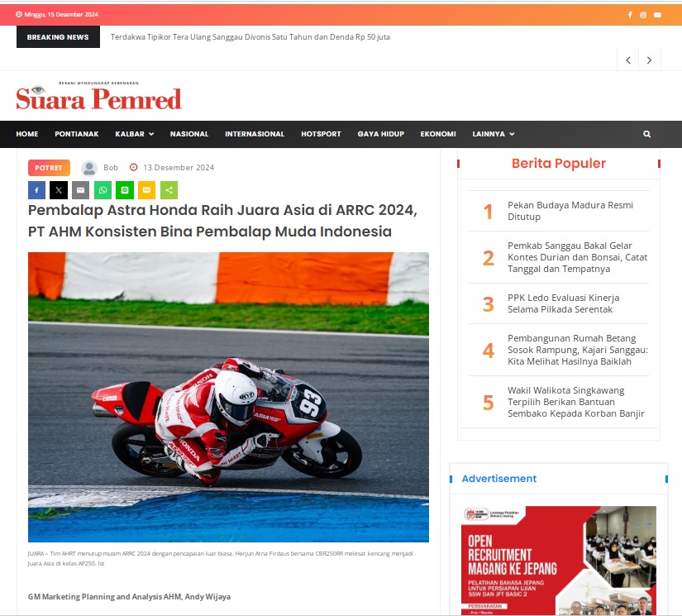Click the Suara Pemred logo

98,96
